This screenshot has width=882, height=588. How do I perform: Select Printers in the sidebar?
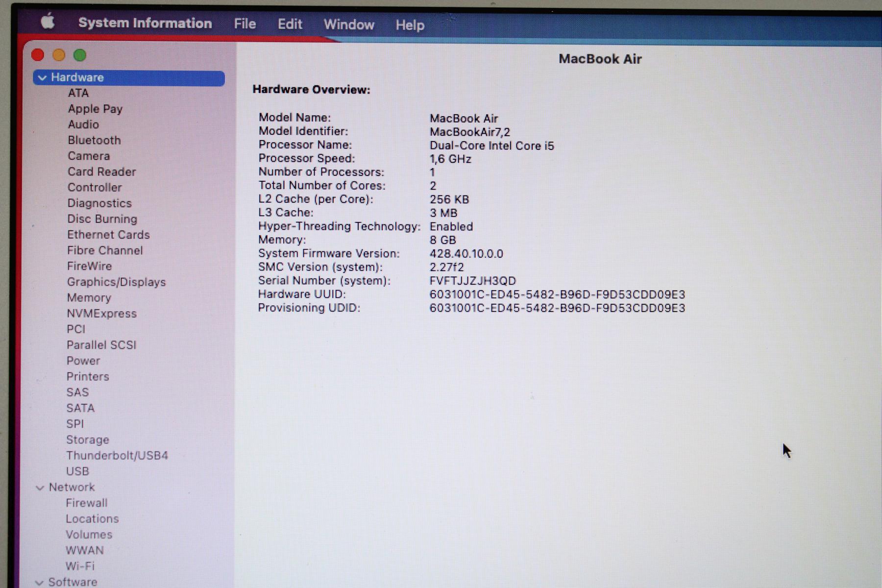coord(88,376)
